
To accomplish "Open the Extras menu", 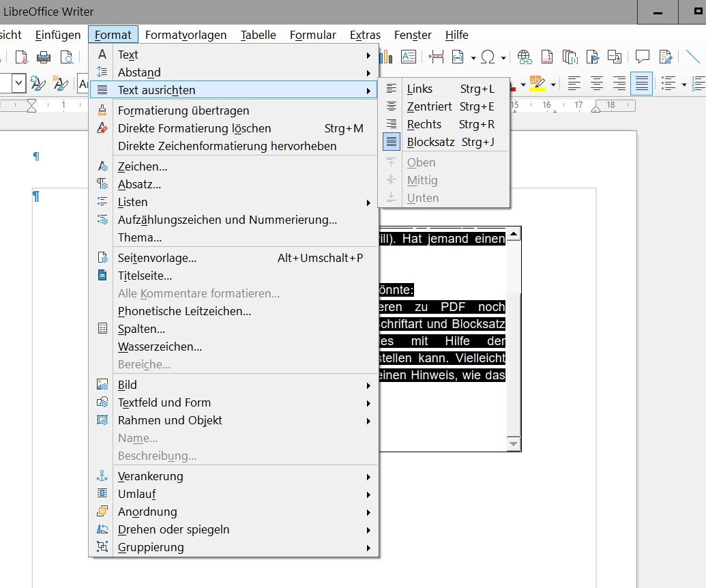I will pos(365,35).
